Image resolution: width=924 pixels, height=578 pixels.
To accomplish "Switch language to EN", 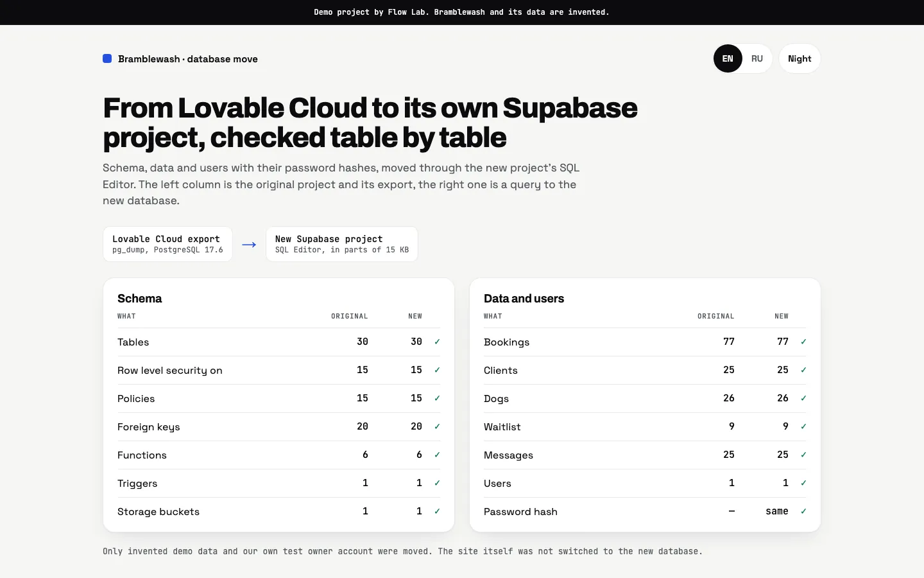I will [728, 58].
